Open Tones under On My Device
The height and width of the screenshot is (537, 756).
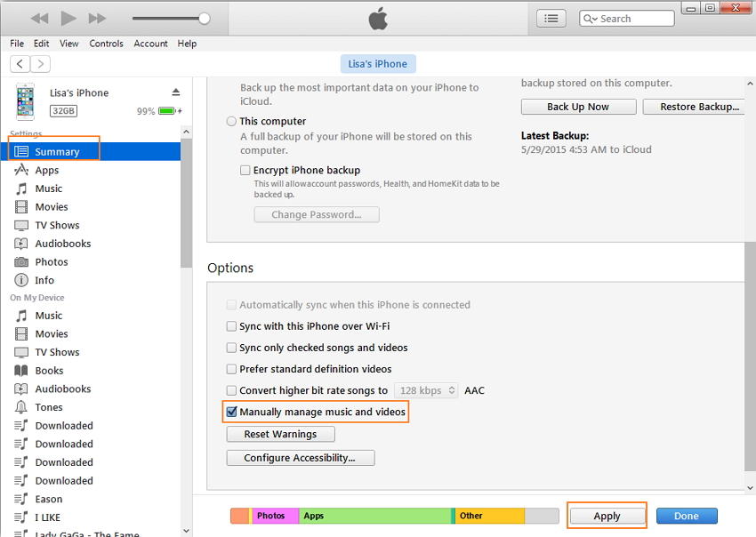tap(48, 407)
